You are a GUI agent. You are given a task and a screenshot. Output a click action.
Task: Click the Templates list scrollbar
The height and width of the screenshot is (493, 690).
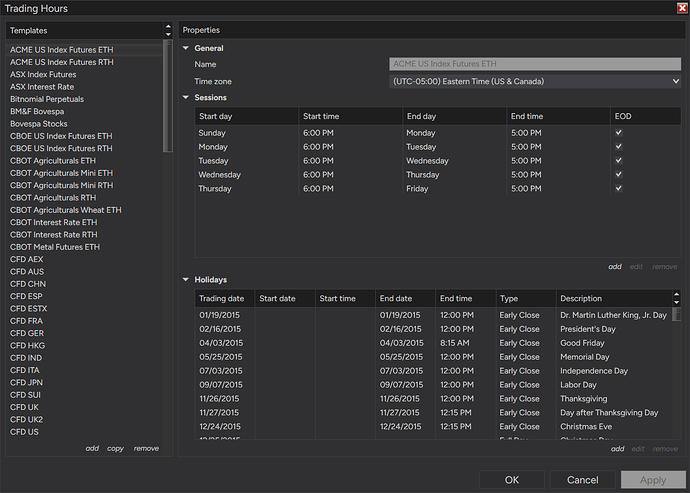pos(168,96)
